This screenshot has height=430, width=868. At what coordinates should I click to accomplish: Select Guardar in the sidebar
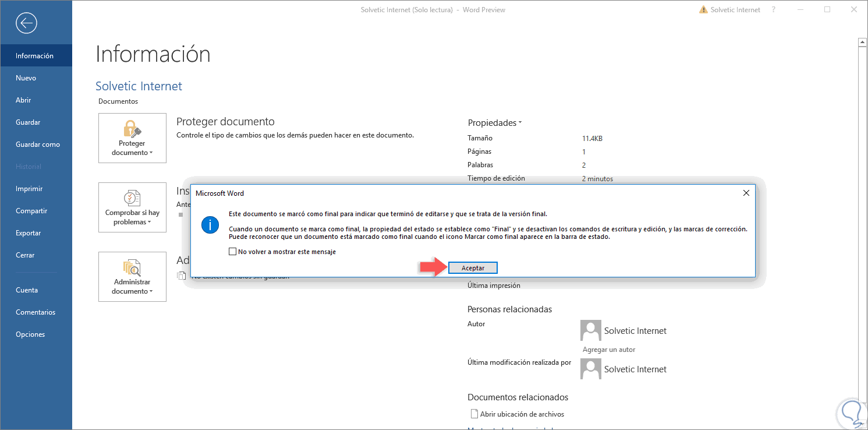[x=36, y=122]
